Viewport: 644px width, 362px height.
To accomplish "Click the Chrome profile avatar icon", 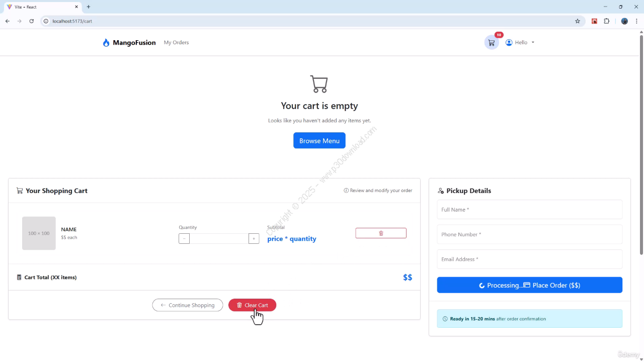I will (624, 21).
